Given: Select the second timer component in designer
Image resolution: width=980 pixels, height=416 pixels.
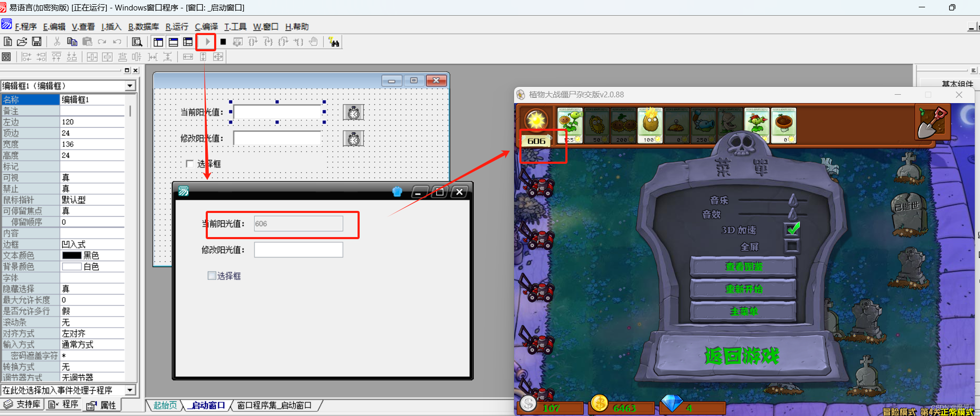Looking at the screenshot, I should tap(353, 138).
